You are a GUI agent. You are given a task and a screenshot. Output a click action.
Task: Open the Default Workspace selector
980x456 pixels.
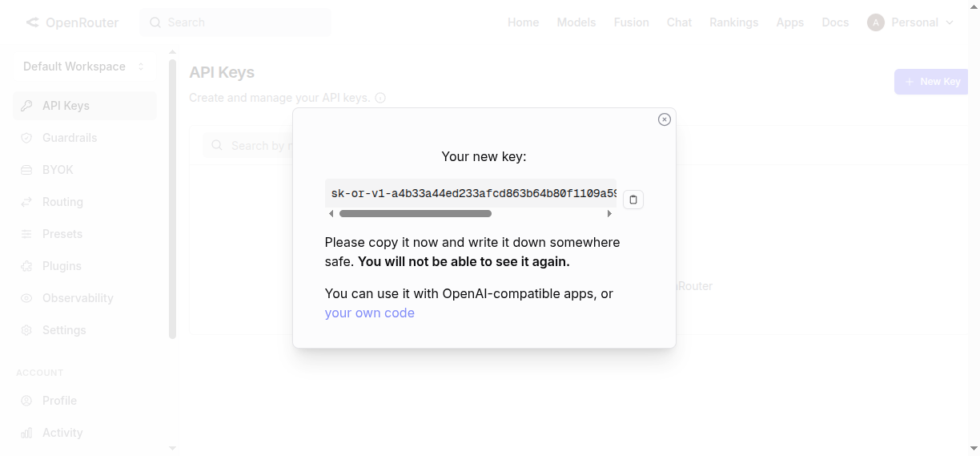84,67
